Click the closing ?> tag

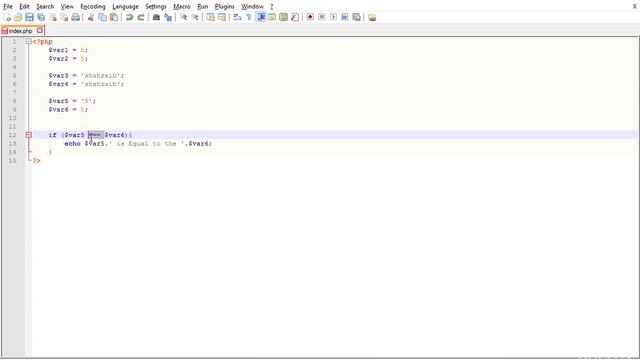coord(37,161)
